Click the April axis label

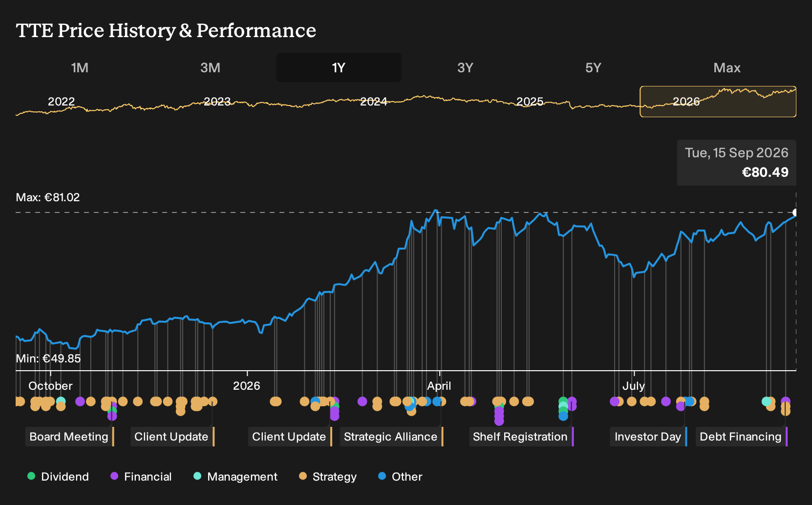[x=439, y=386]
